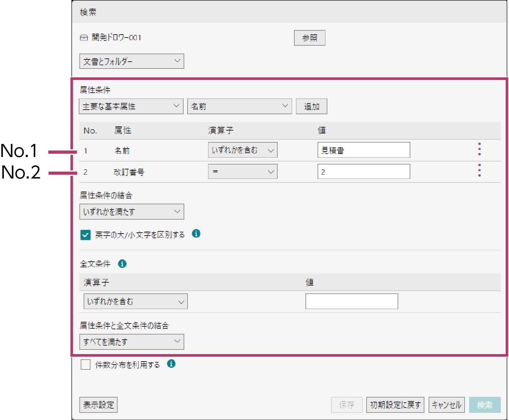Enable 件数分布を利用する checkbox
The width and height of the screenshot is (509, 420).
(x=86, y=365)
